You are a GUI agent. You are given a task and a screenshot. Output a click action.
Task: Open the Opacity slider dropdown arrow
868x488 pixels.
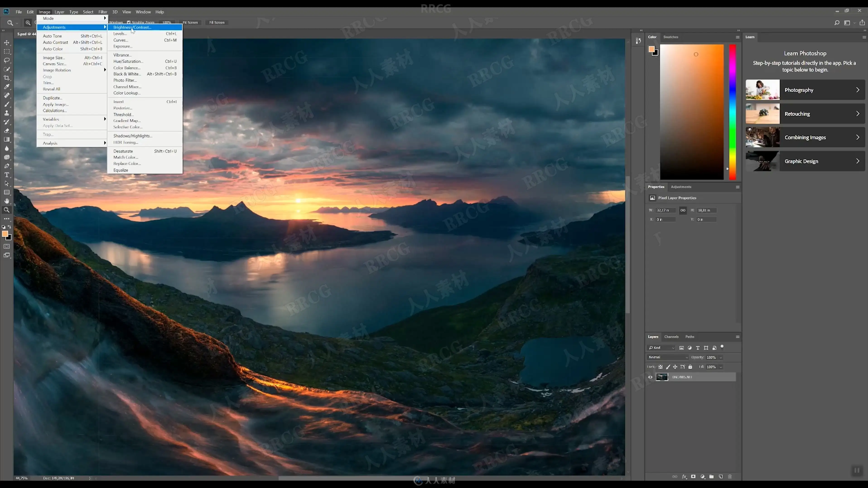721,357
